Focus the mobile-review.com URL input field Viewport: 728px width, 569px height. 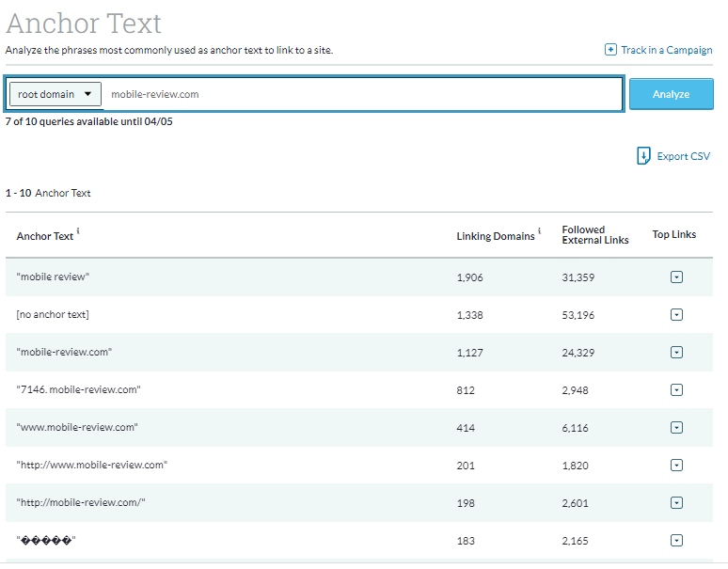coord(363,94)
